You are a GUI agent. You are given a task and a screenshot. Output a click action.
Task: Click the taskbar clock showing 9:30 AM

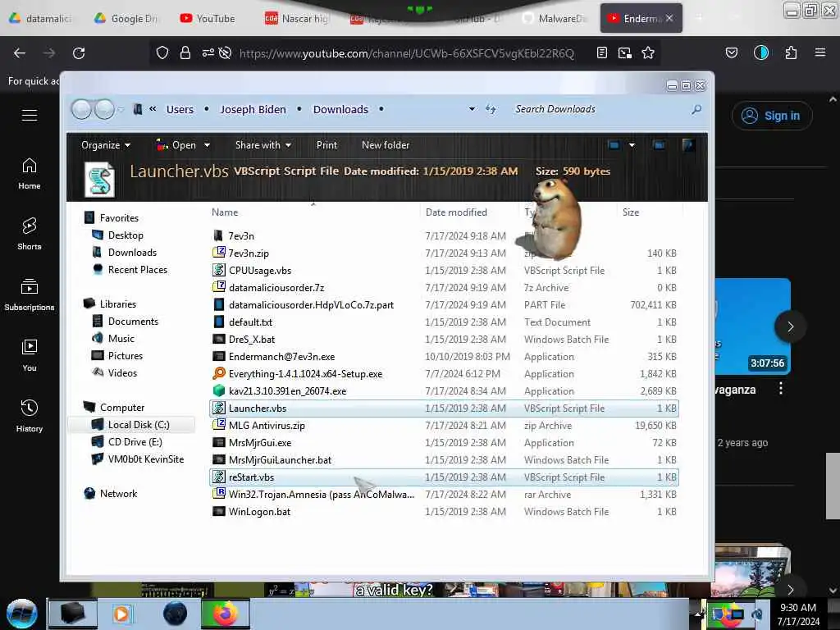click(798, 614)
